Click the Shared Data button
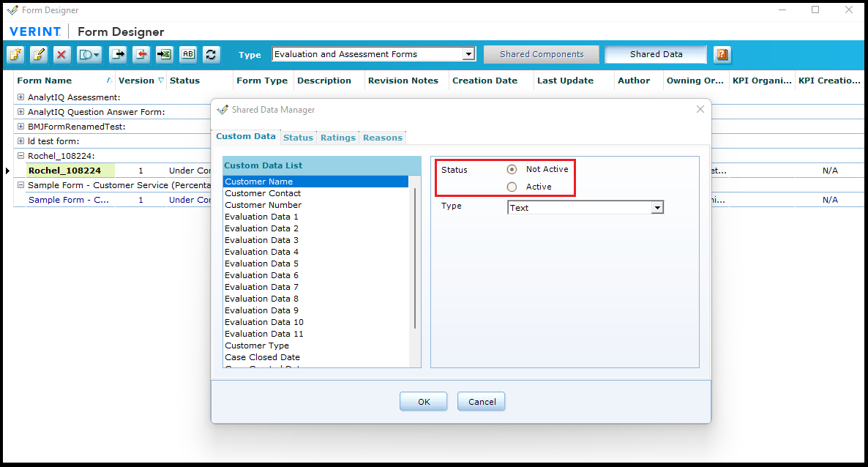Screen dimensions: 868x467 [x=656, y=54]
